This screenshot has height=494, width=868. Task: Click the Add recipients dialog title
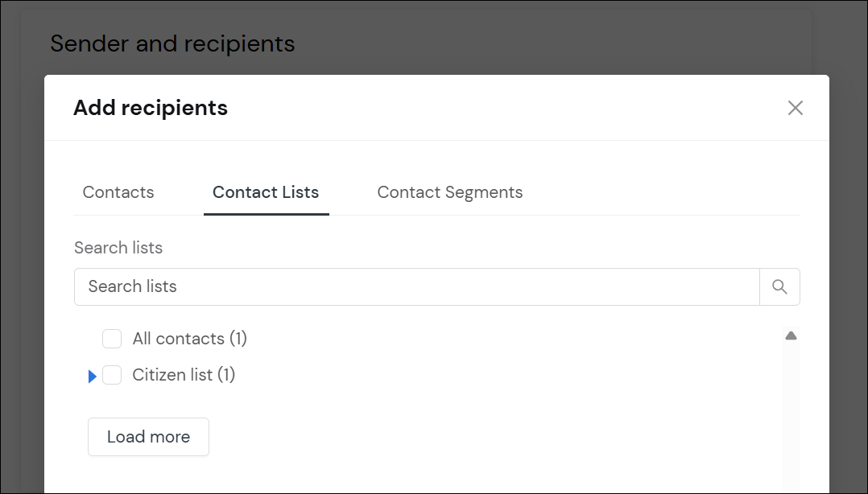coord(151,107)
